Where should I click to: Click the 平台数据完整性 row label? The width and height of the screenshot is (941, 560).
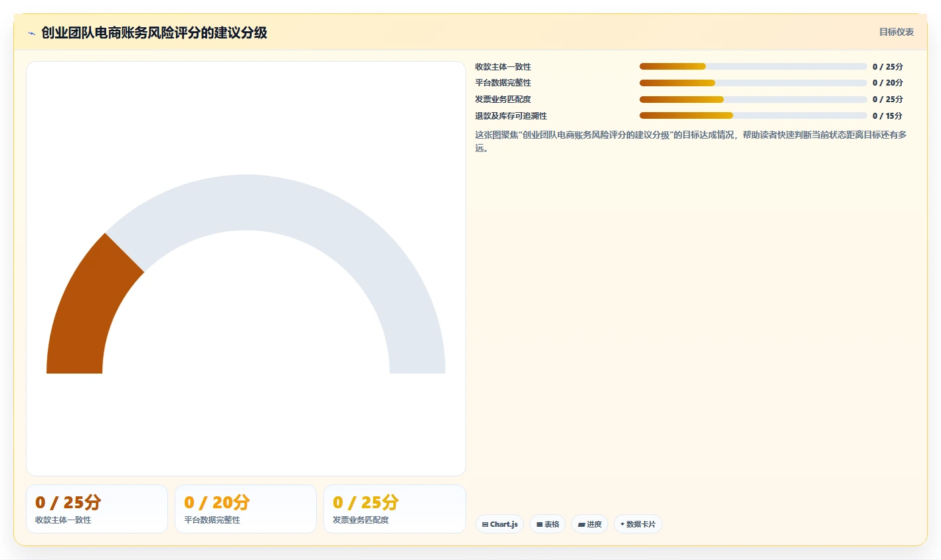click(503, 83)
